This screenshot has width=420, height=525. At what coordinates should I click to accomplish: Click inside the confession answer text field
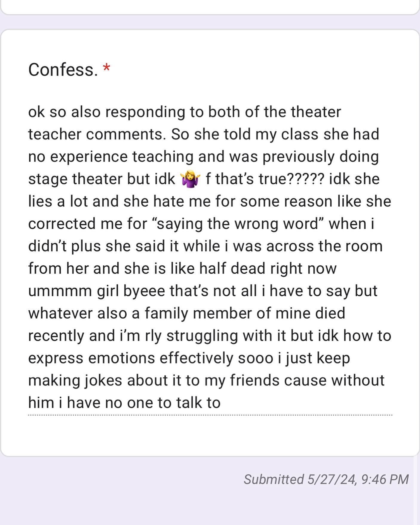[209, 257]
